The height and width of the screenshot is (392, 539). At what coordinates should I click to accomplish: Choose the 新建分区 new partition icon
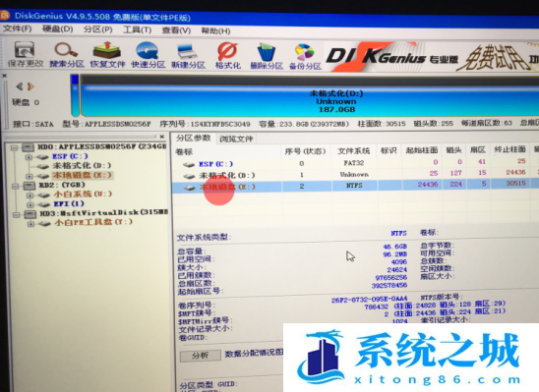click(x=188, y=55)
